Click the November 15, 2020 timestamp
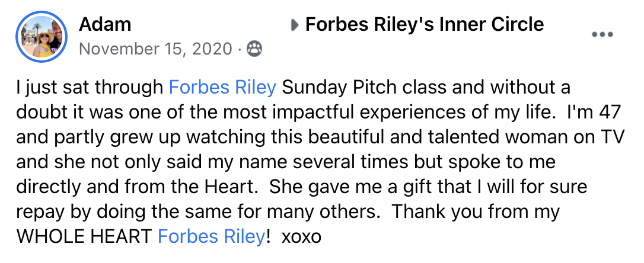This screenshot has width=644, height=263. pyautogui.click(x=155, y=49)
